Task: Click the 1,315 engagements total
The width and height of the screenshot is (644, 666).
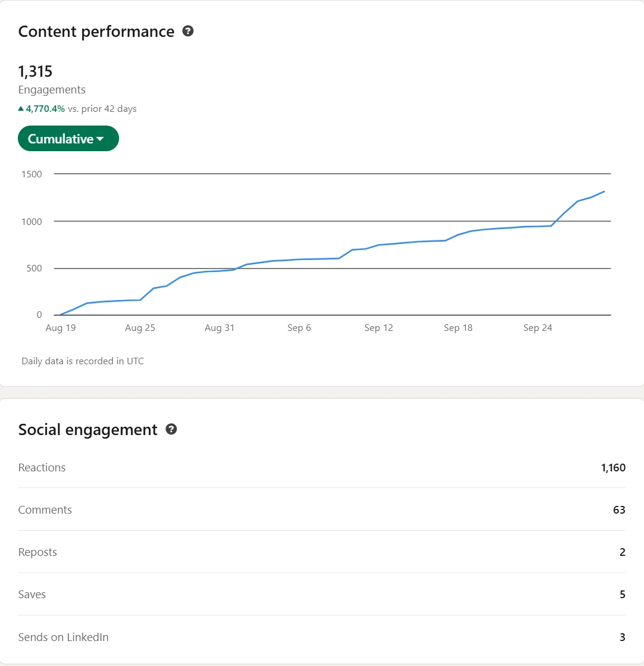Action: pyautogui.click(x=35, y=71)
